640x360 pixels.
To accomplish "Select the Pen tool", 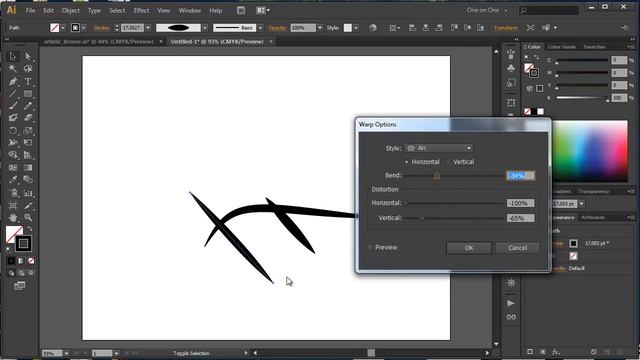I will coord(13,81).
